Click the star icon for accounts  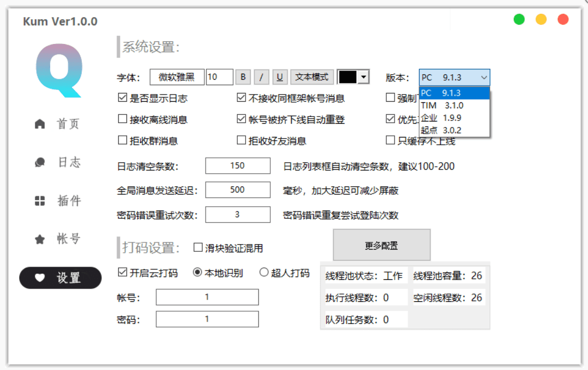coord(40,239)
